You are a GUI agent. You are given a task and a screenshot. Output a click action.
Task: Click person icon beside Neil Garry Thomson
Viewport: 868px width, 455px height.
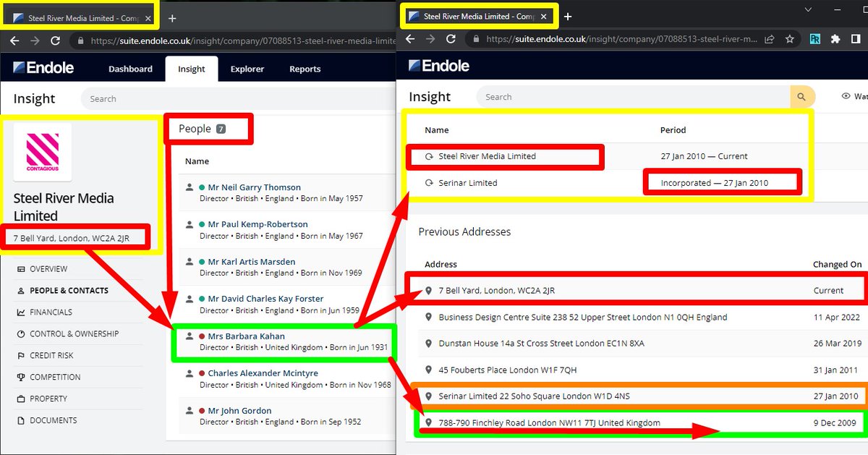click(190, 187)
